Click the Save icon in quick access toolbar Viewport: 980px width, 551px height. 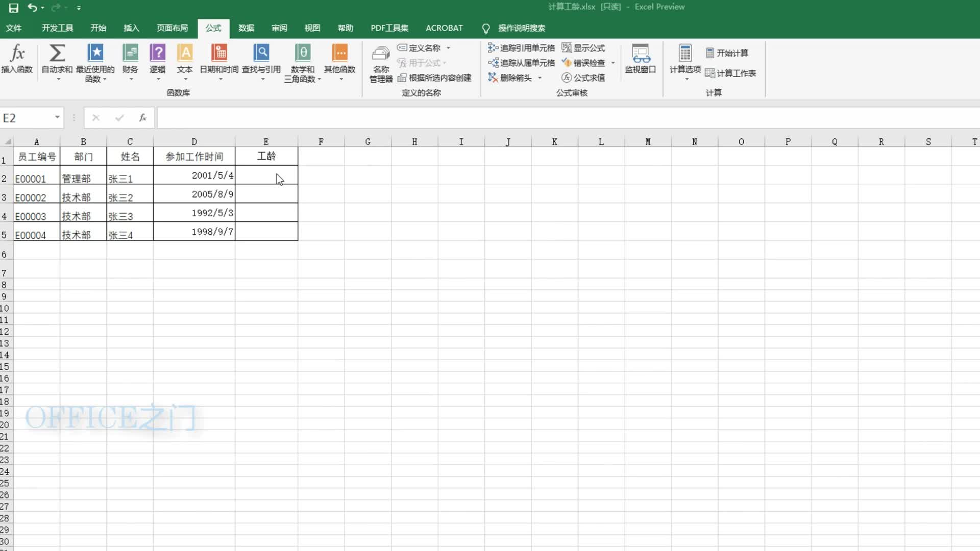pyautogui.click(x=14, y=8)
